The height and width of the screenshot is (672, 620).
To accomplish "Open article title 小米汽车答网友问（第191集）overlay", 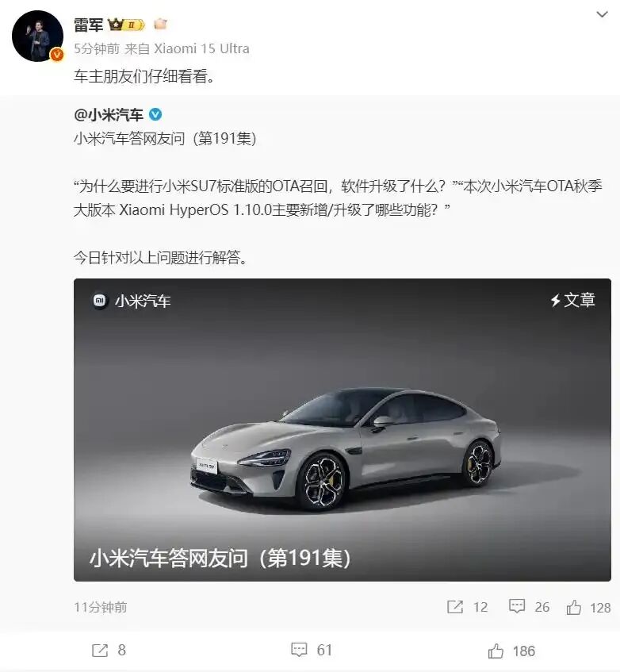I will [x=220, y=559].
